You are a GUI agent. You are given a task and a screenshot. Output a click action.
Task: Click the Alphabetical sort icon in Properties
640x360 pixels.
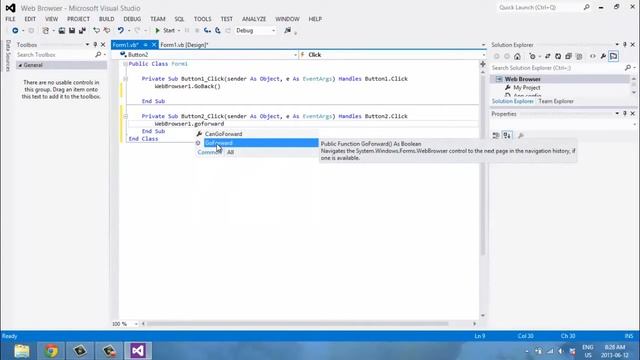point(507,136)
